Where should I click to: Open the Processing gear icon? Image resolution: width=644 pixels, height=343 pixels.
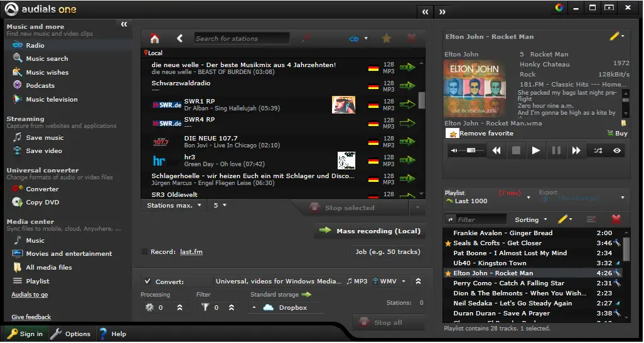tap(149, 307)
